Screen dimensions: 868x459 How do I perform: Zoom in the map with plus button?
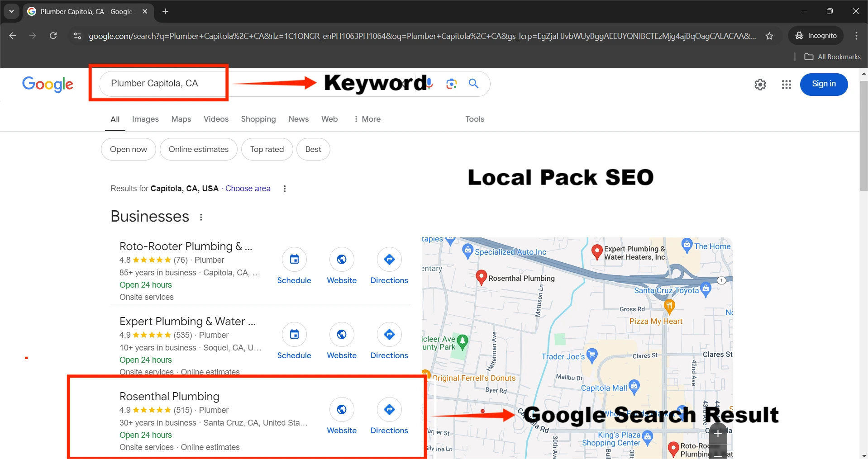click(718, 434)
